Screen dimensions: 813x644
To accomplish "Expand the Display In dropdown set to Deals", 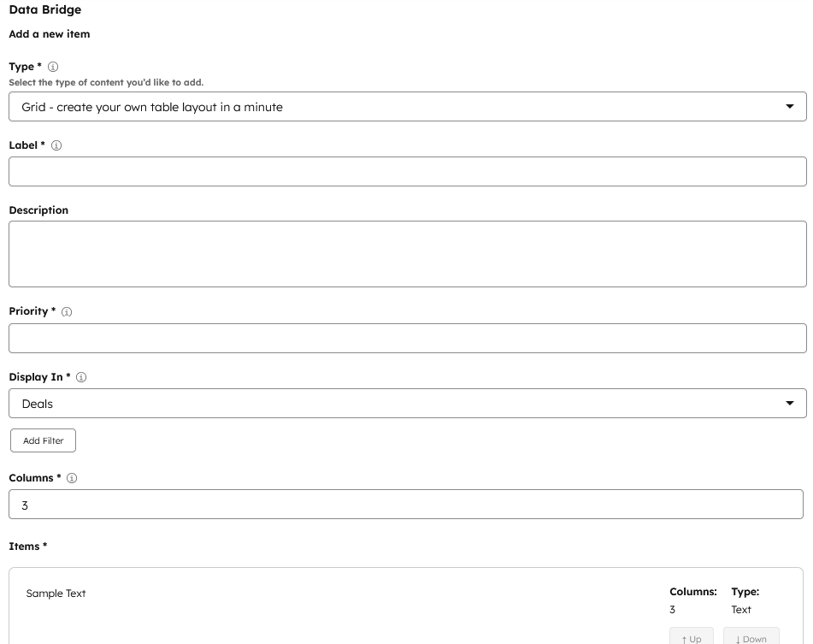I will point(407,404).
